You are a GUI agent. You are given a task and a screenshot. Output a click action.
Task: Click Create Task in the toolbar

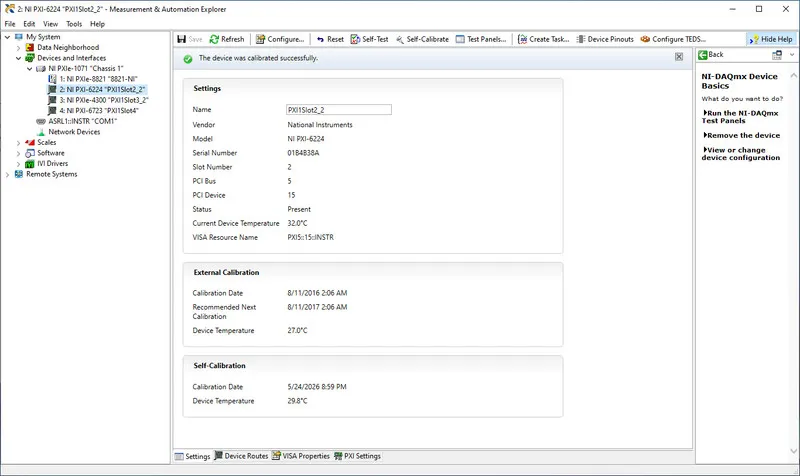tap(543, 39)
